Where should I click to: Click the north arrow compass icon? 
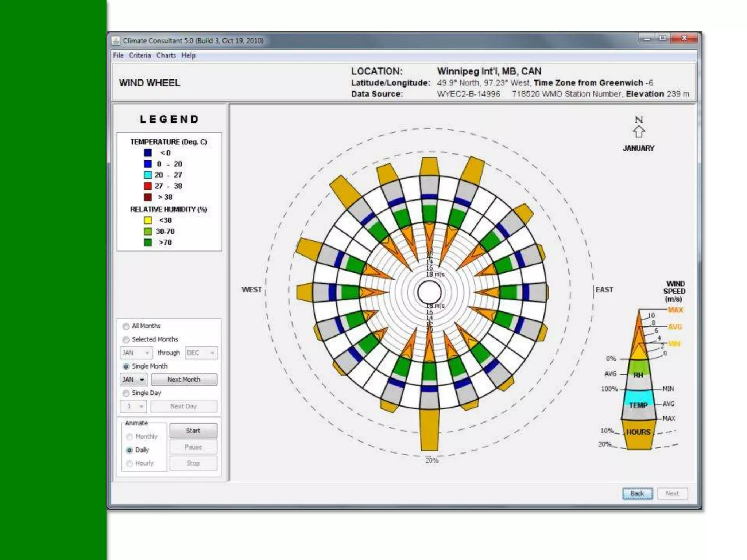[x=638, y=132]
